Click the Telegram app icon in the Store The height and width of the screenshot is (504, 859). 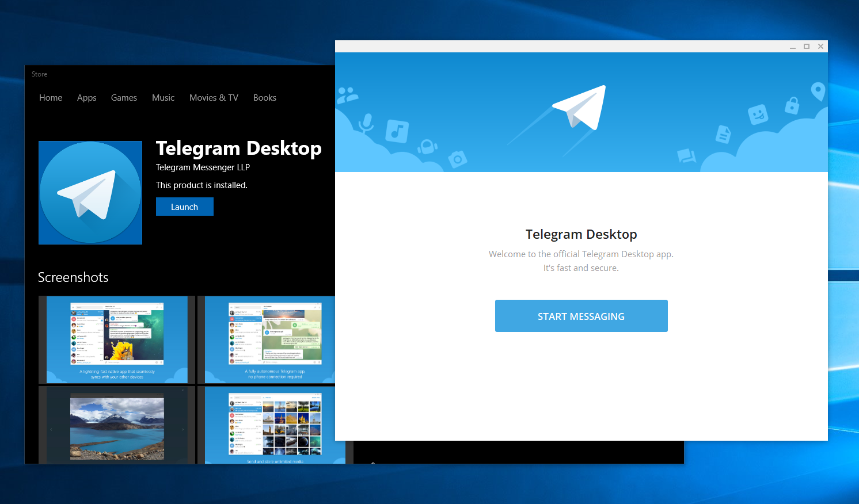(x=90, y=193)
